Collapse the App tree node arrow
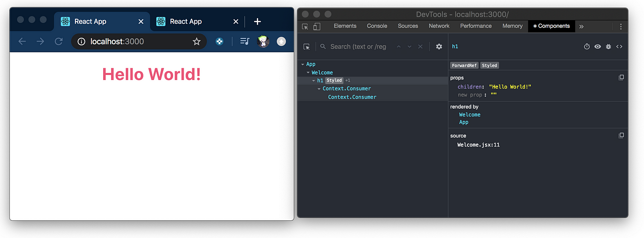 coord(303,64)
